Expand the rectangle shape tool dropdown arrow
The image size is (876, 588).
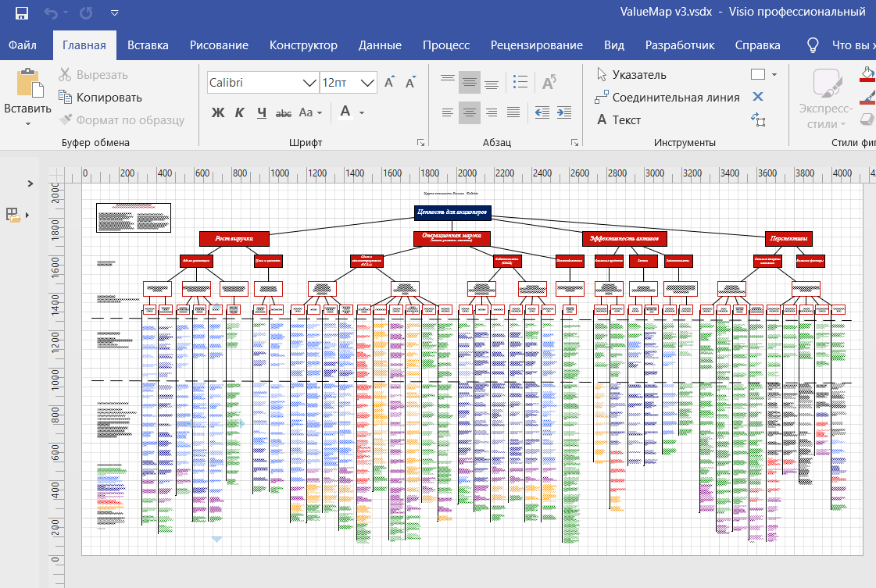tap(774, 75)
